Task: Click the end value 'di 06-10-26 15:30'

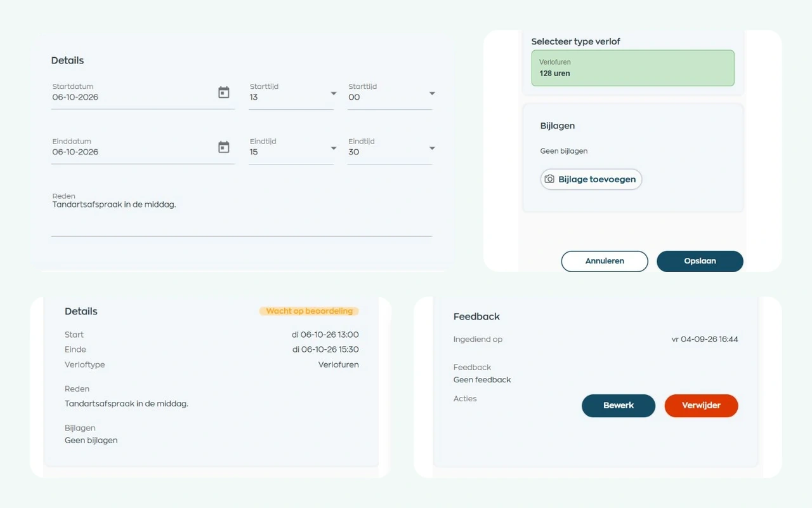Action: 325,349
